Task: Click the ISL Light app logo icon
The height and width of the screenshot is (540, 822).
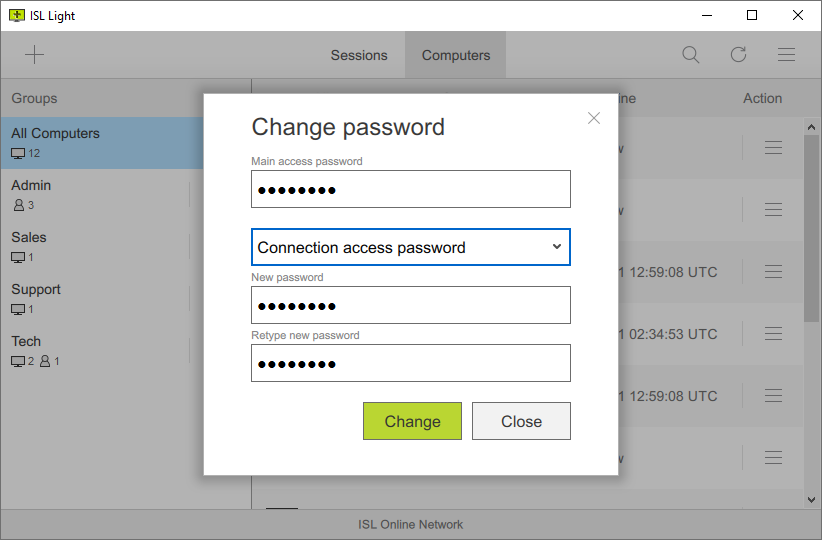Action: [16, 16]
